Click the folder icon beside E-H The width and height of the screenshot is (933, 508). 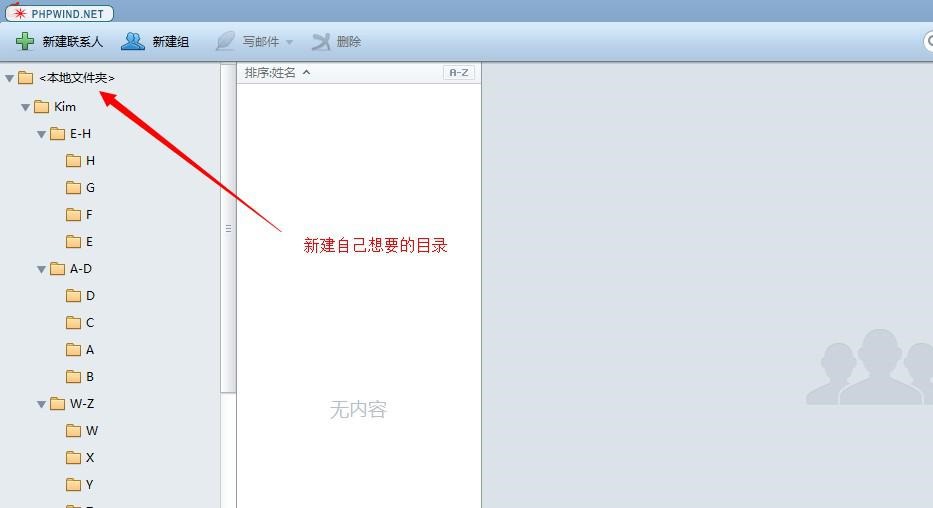(58, 134)
